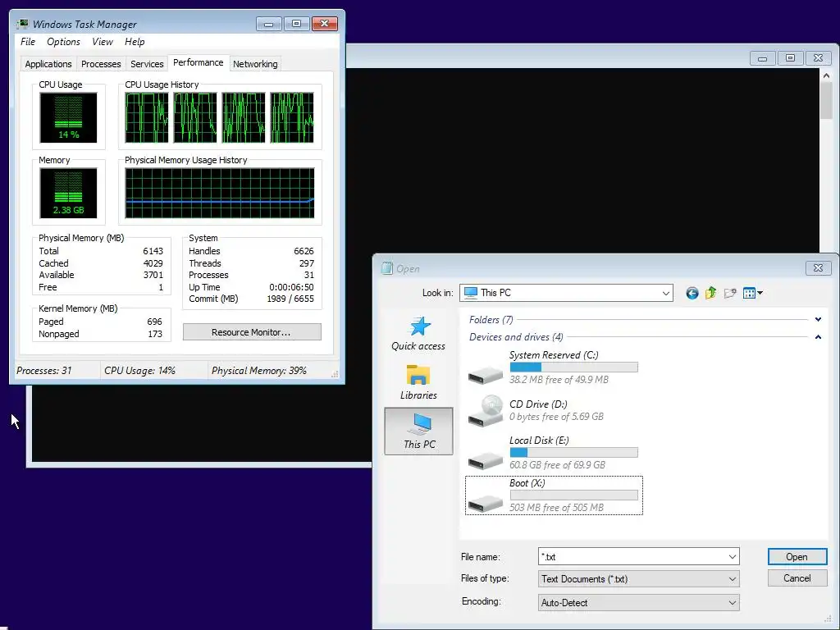Switch to the Processes tab

pyautogui.click(x=101, y=64)
